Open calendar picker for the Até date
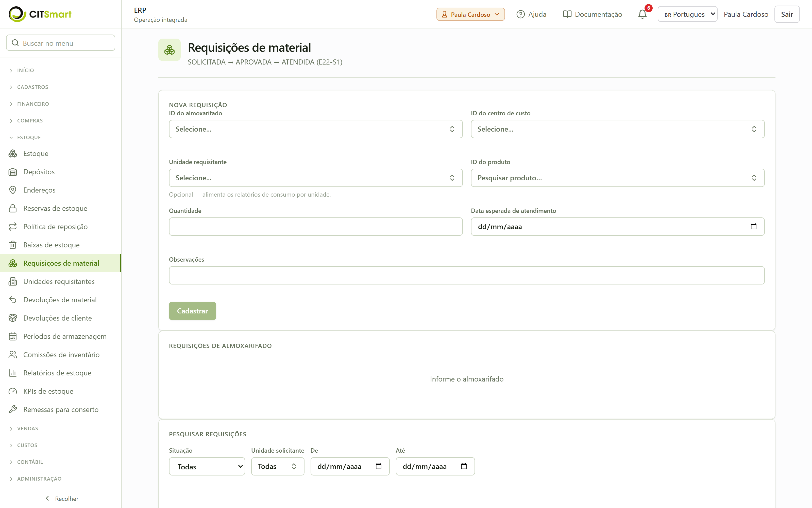812x508 pixels. [x=464, y=466]
